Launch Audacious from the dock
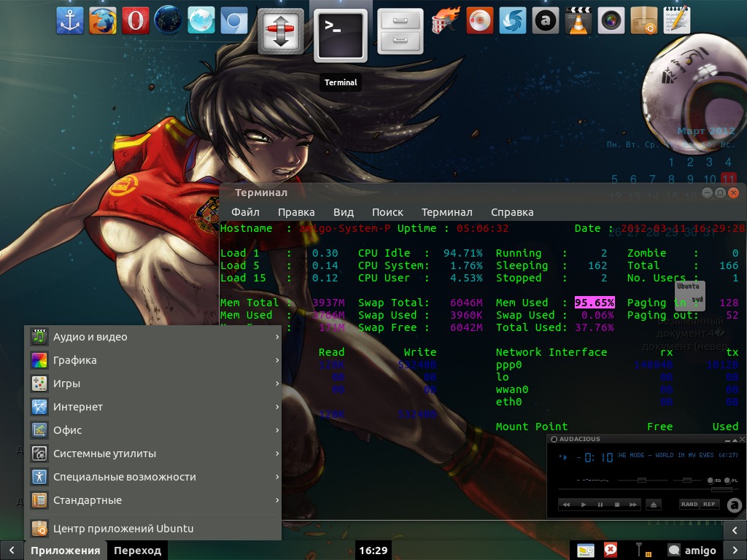The width and height of the screenshot is (747, 560). point(546,20)
